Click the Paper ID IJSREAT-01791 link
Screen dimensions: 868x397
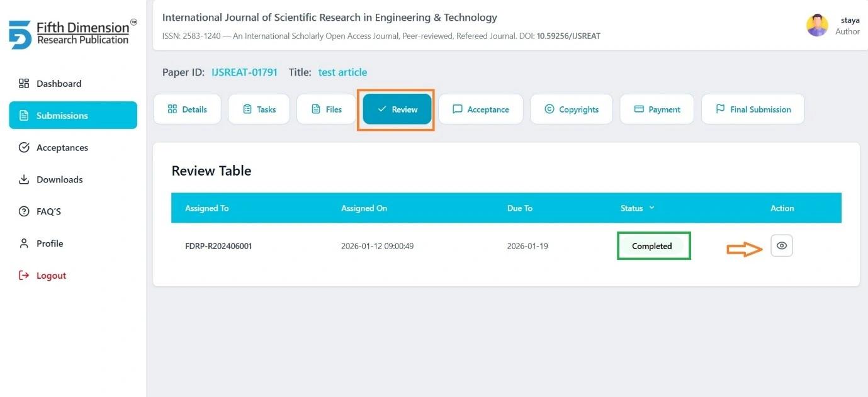pos(244,72)
